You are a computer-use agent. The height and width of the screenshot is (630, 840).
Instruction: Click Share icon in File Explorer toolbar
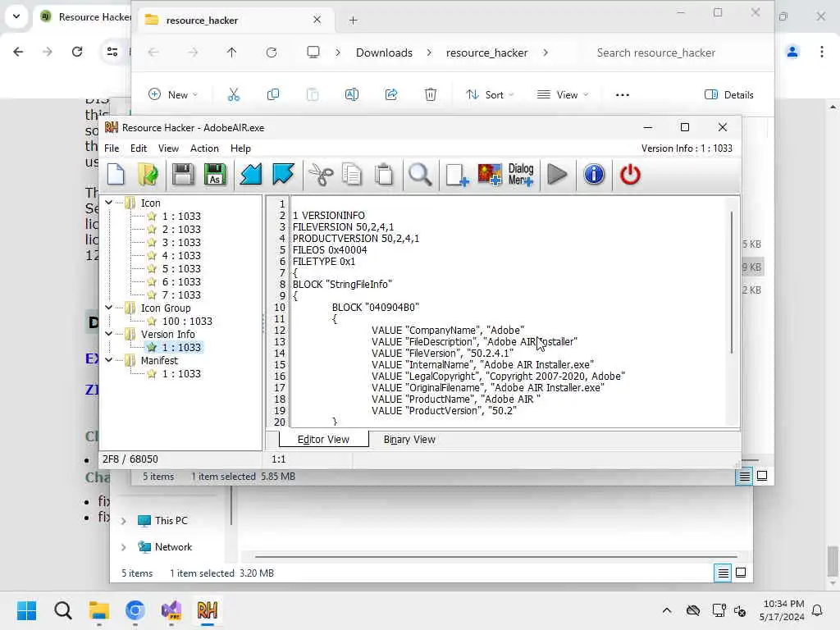tap(391, 95)
